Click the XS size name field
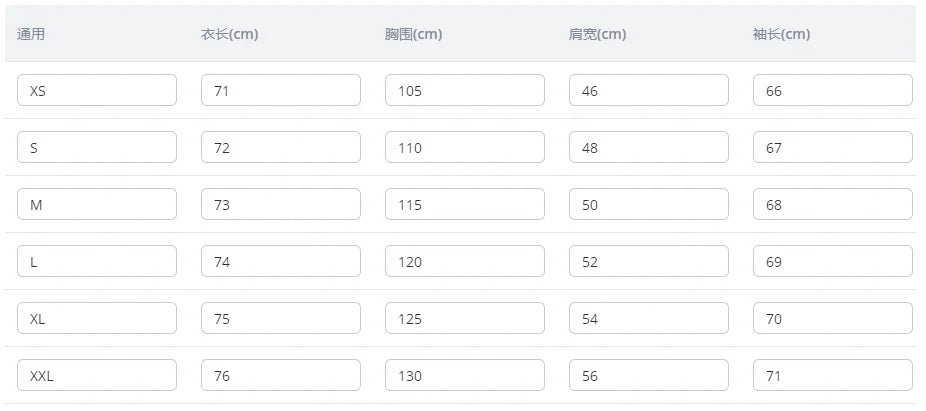The width and height of the screenshot is (926, 411). pyautogui.click(x=97, y=90)
